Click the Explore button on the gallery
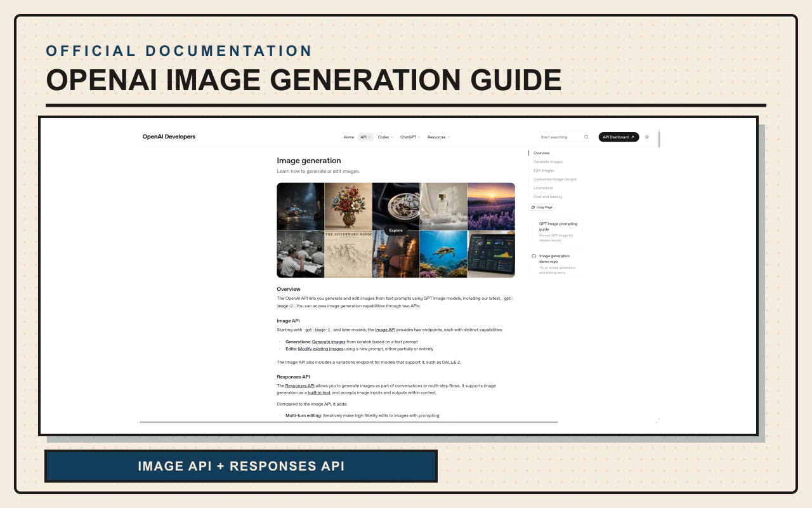 pos(396,231)
